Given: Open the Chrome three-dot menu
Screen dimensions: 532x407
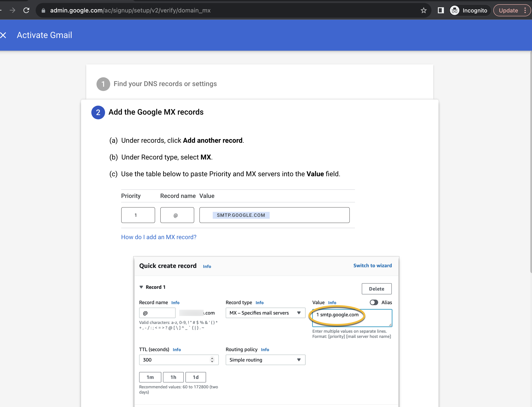Looking at the screenshot, I should pyautogui.click(x=526, y=10).
